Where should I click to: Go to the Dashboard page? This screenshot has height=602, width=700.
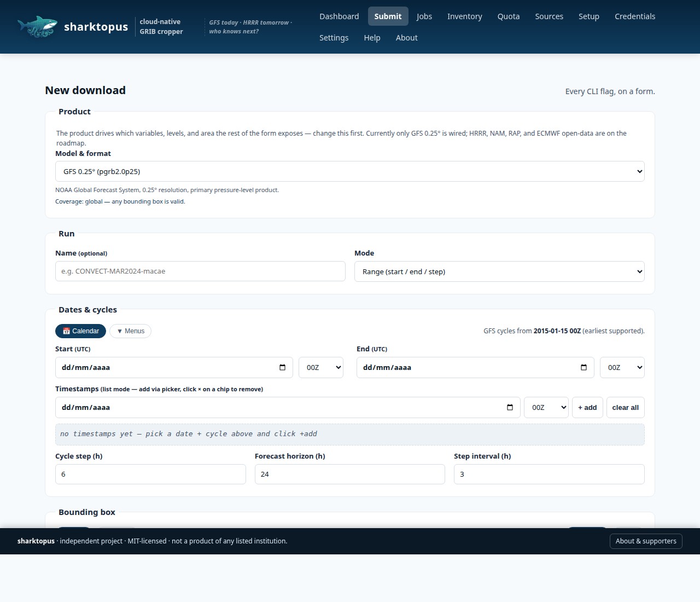click(x=339, y=16)
